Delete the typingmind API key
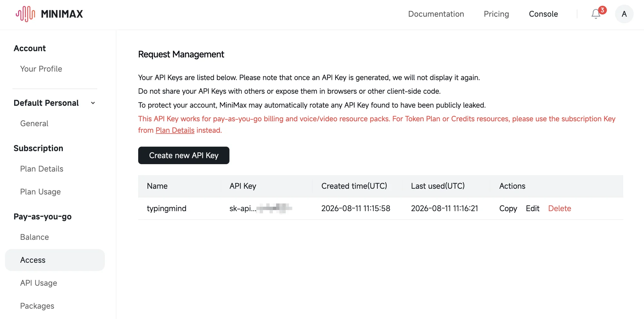Screen dimensions: 644x319 pos(559,209)
